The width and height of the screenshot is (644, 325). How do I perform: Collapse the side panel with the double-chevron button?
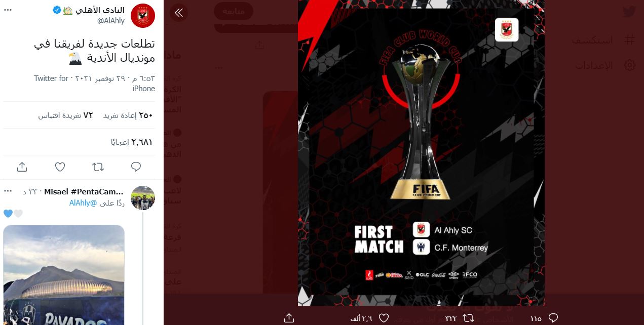178,13
